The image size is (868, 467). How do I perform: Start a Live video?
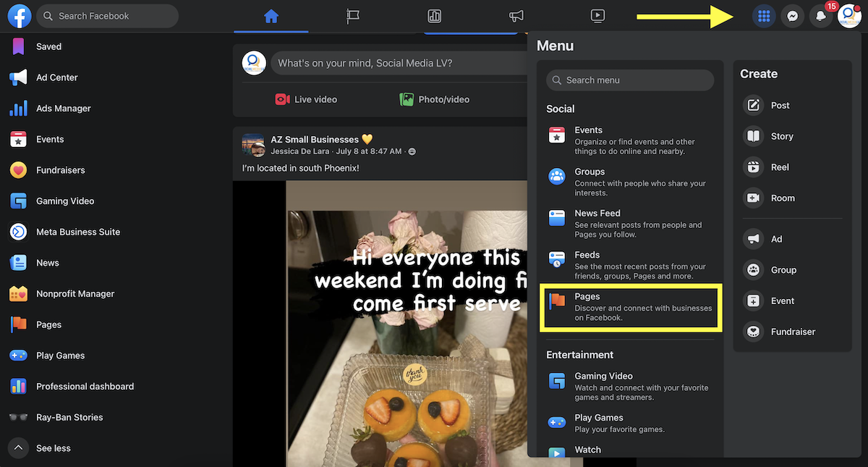306,99
